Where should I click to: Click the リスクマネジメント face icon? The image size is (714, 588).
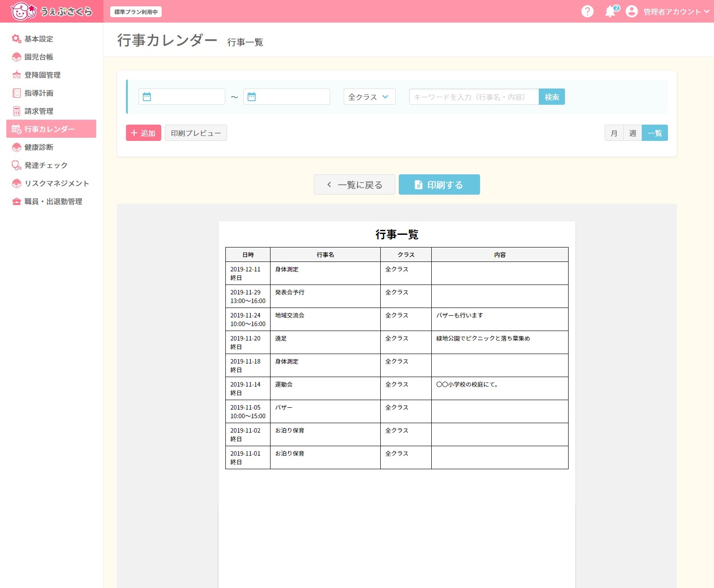pos(17,183)
